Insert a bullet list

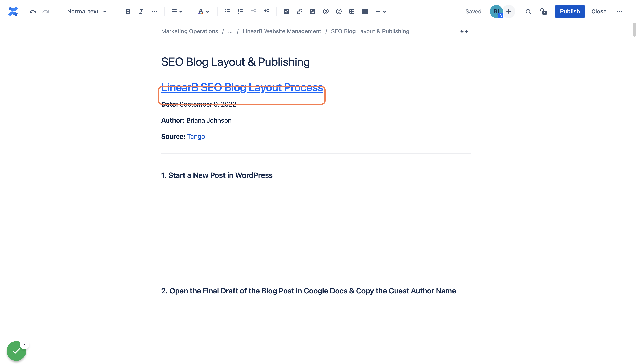click(x=227, y=11)
